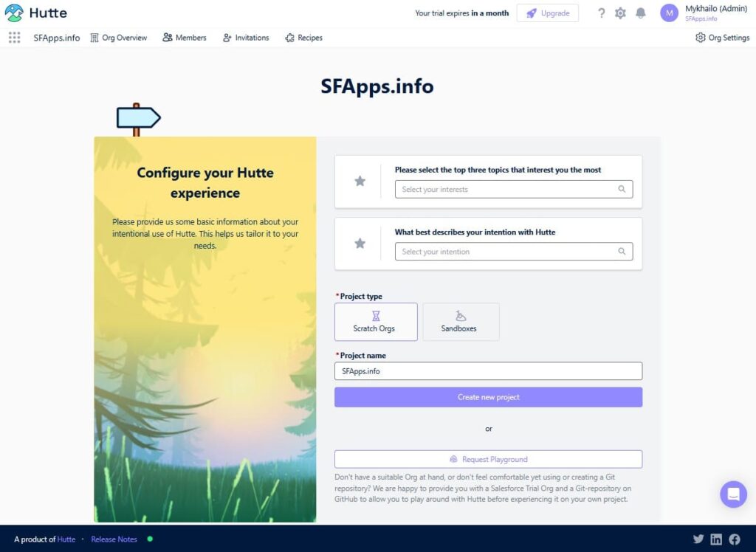Image resolution: width=756 pixels, height=552 pixels.
Task: Click SFApps.info in the navigation bar
Action: point(56,38)
